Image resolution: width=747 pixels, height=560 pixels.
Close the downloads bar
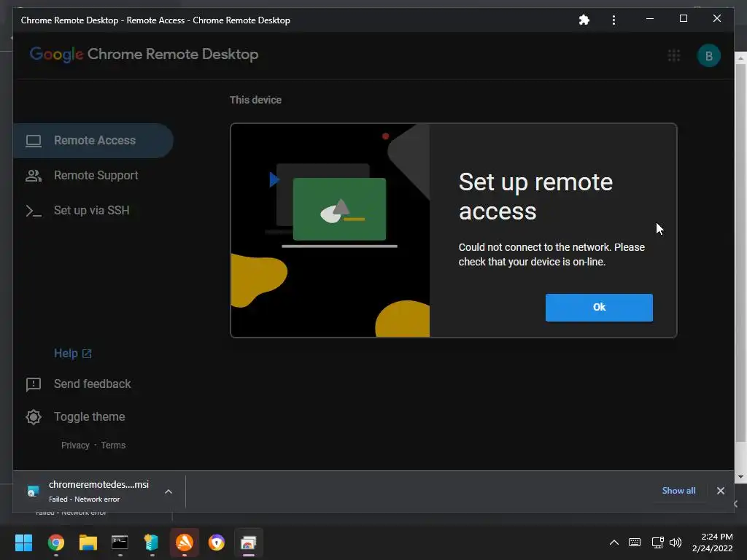pos(720,491)
